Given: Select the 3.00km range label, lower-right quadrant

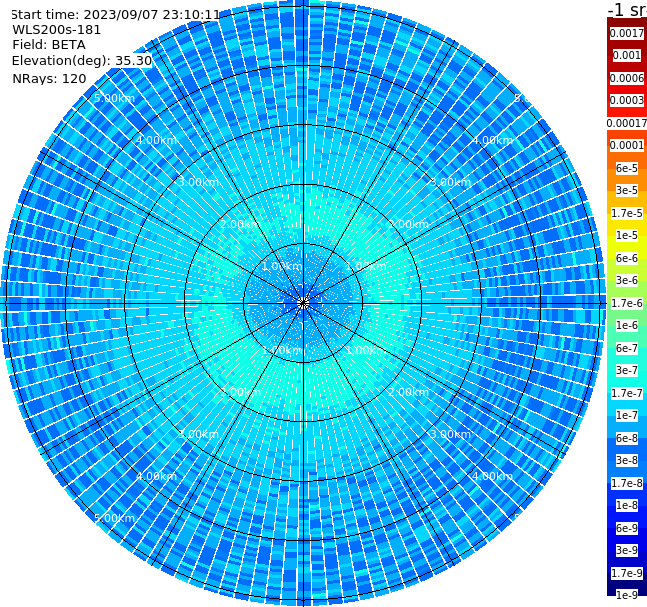Looking at the screenshot, I should pos(450,434).
